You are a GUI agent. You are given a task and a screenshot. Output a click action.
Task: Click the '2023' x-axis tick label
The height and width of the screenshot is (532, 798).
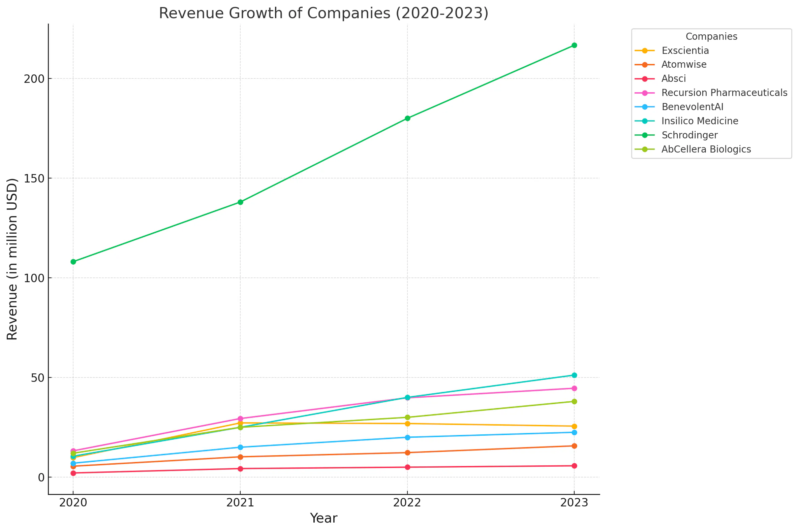pyautogui.click(x=574, y=503)
